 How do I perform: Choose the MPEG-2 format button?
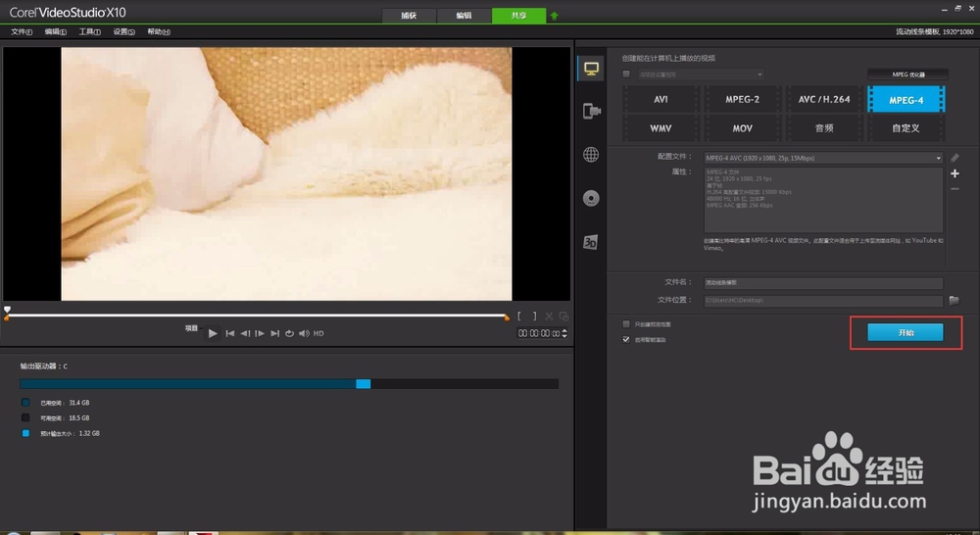743,99
